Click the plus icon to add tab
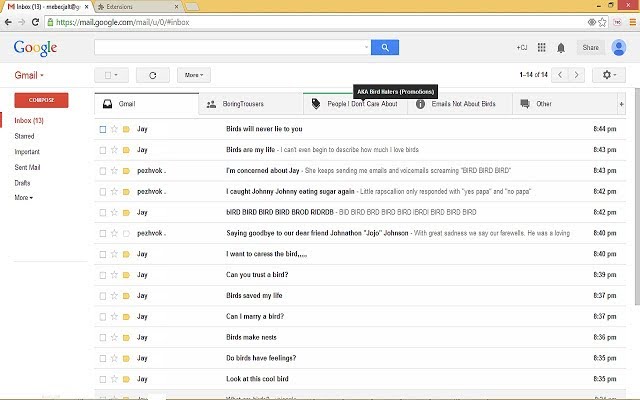The image size is (640, 400). [x=622, y=104]
